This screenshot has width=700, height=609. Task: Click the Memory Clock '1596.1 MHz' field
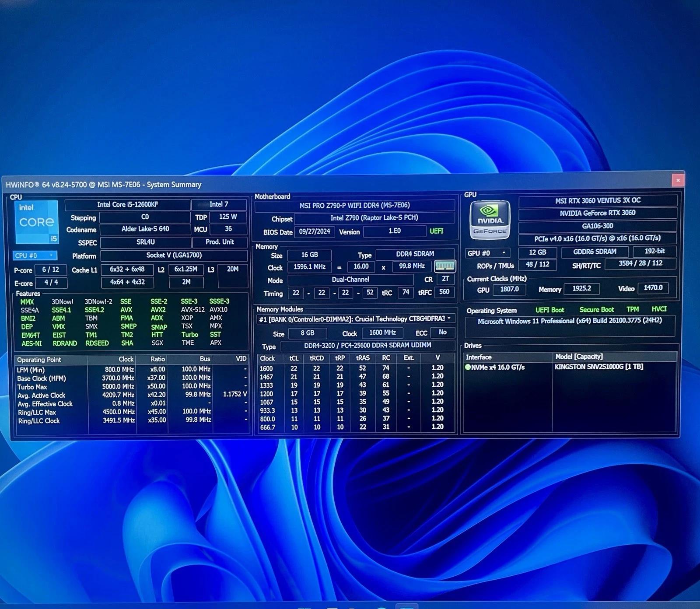309,266
